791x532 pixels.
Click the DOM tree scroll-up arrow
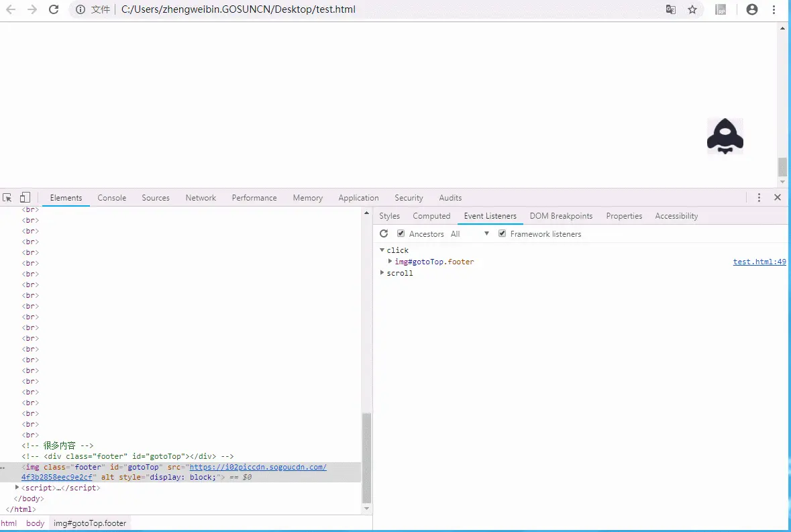pyautogui.click(x=367, y=213)
